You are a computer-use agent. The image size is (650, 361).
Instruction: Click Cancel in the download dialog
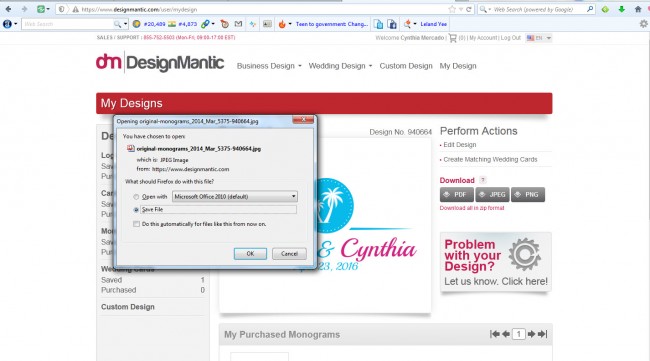pos(289,254)
